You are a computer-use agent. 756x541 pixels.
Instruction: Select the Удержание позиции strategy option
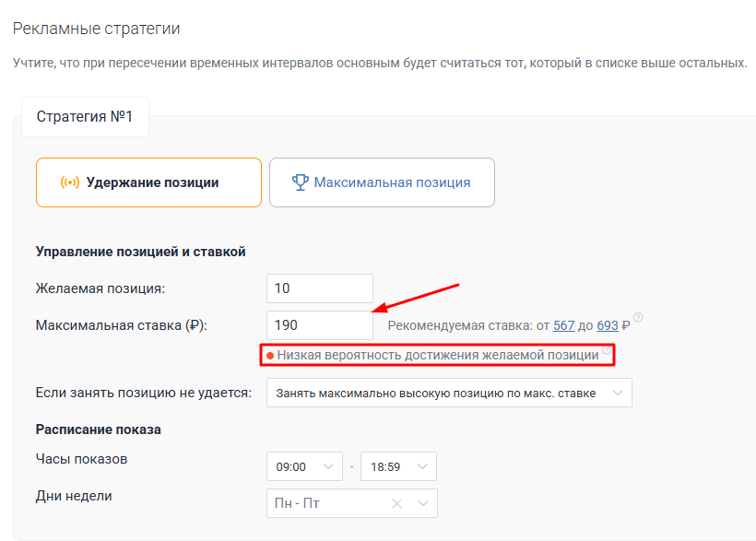coord(149,182)
